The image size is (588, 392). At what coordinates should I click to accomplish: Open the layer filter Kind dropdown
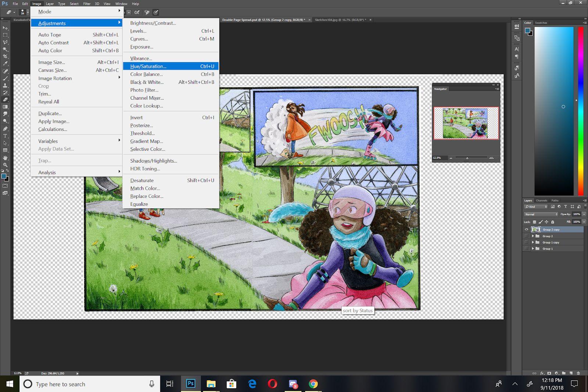click(536, 207)
